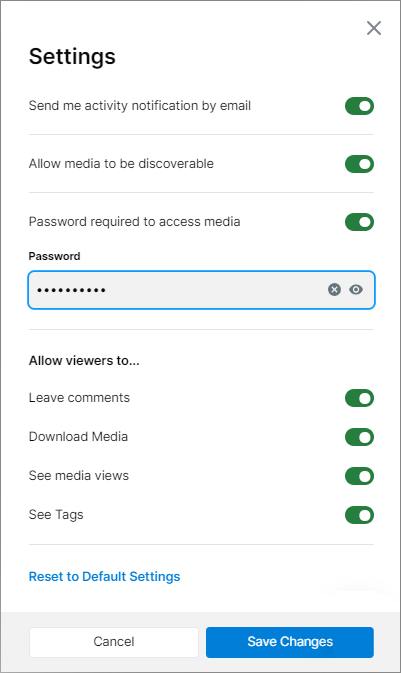Click the "Password required to access media" label
This screenshot has height=673, width=401.
(134, 222)
